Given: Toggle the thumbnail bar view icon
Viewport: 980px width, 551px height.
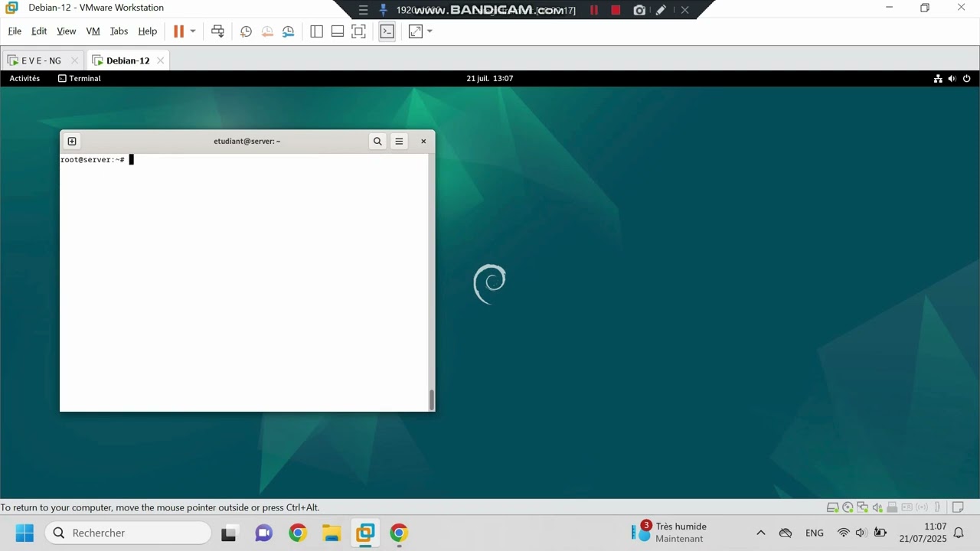Looking at the screenshot, I should [x=338, y=31].
